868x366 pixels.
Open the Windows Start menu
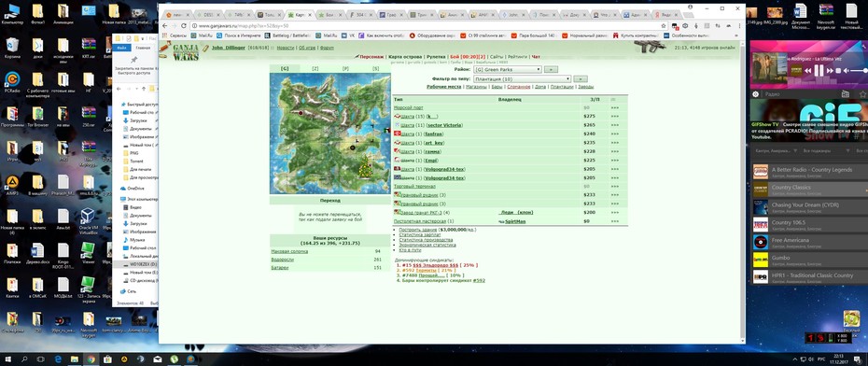coord(8,359)
